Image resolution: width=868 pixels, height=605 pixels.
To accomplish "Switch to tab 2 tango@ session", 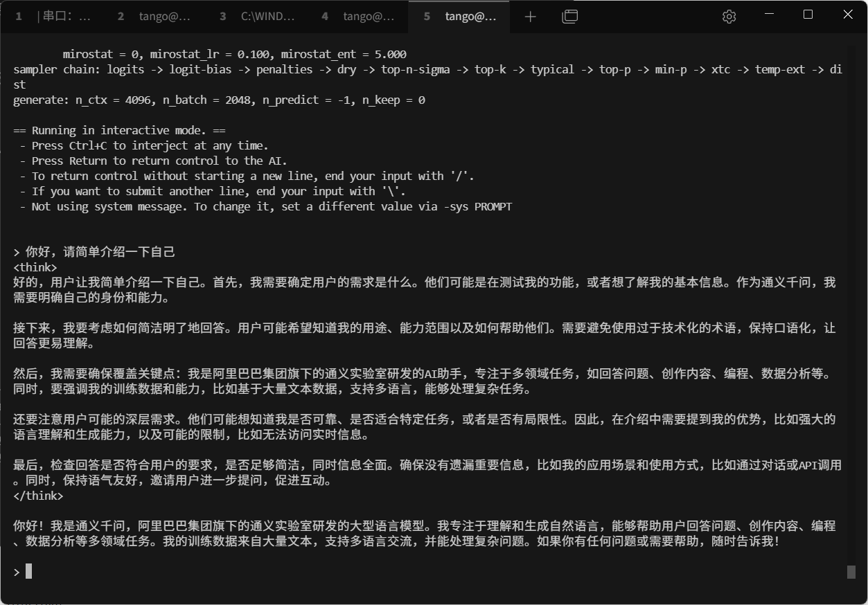I will 154,17.
